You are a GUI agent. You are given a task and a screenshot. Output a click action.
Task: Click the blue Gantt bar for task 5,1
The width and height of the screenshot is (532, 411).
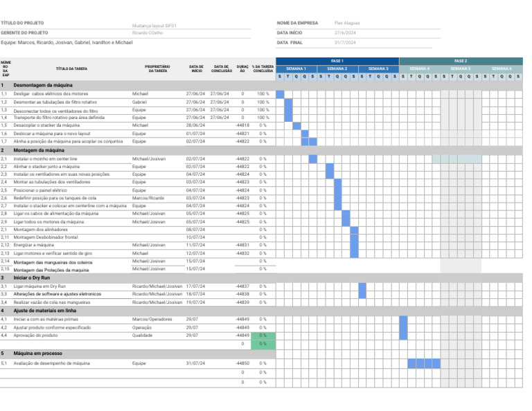click(x=424, y=363)
